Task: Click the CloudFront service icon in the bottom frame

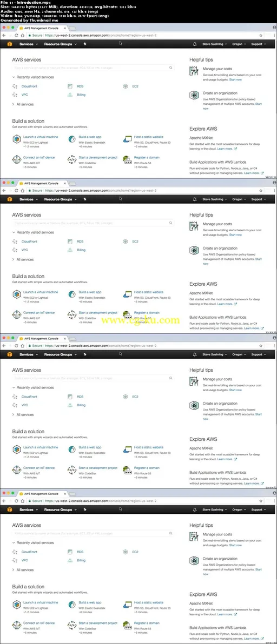Action: click(15, 552)
